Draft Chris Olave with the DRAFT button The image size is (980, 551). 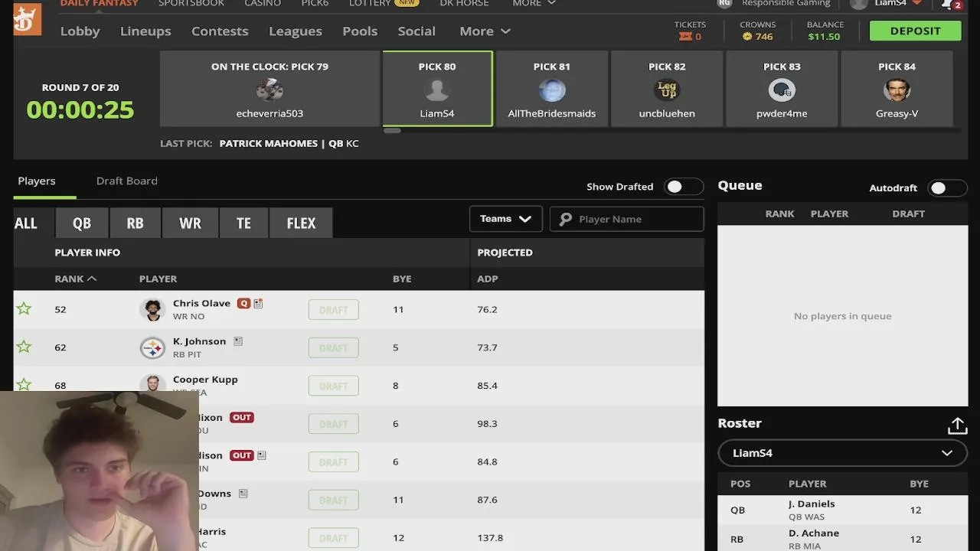333,310
